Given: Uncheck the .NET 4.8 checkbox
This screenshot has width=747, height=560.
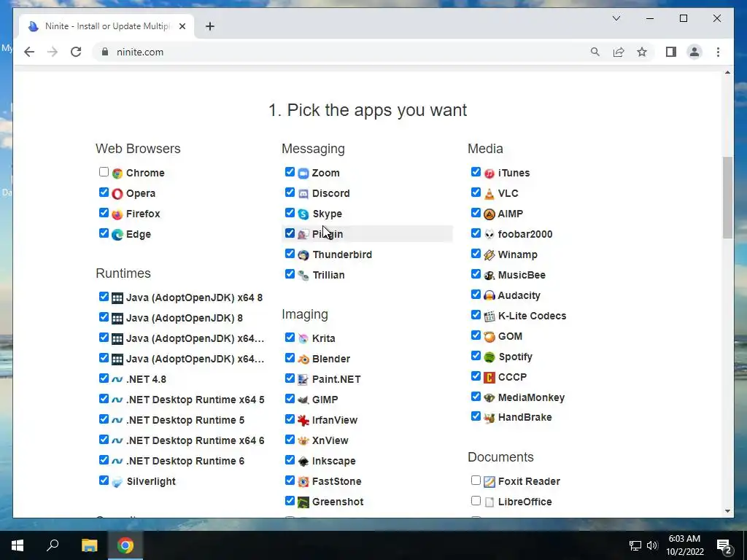Looking at the screenshot, I should (104, 378).
